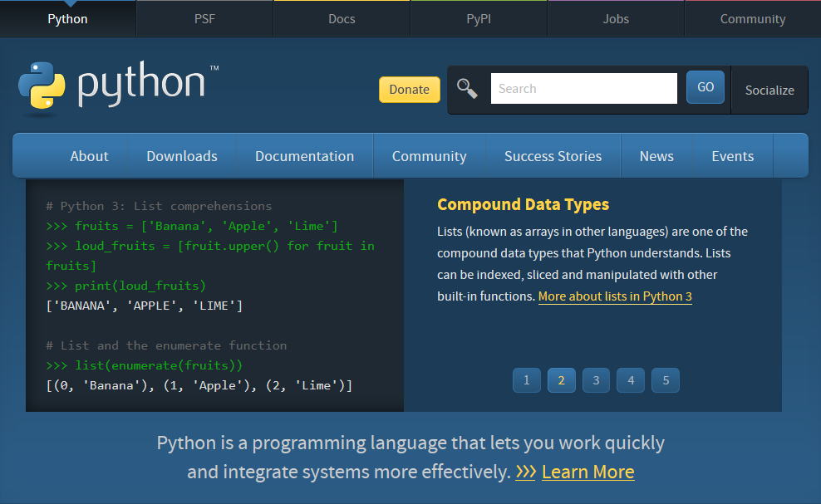Click the triple-arrow icon before Learn More
Image resolution: width=821 pixels, height=504 pixels.
[x=526, y=472]
